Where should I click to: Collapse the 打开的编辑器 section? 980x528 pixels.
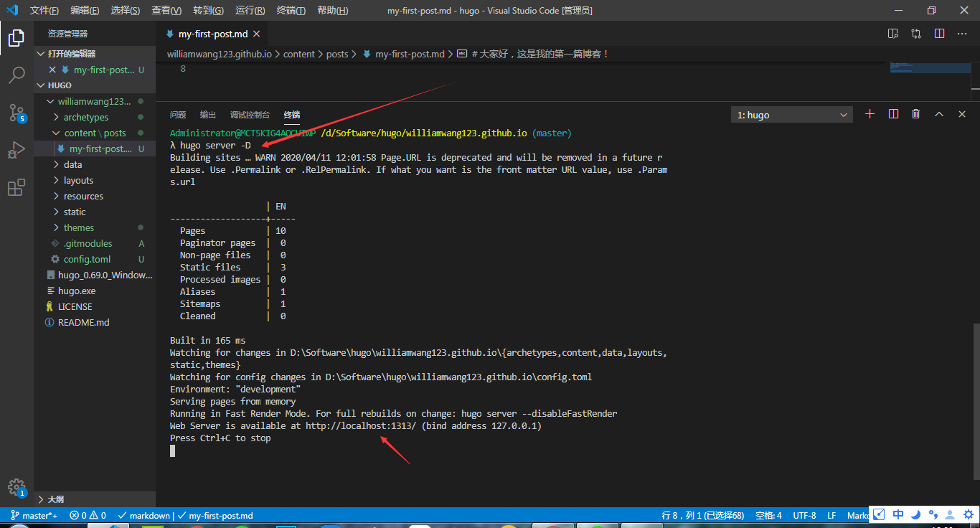click(95, 54)
